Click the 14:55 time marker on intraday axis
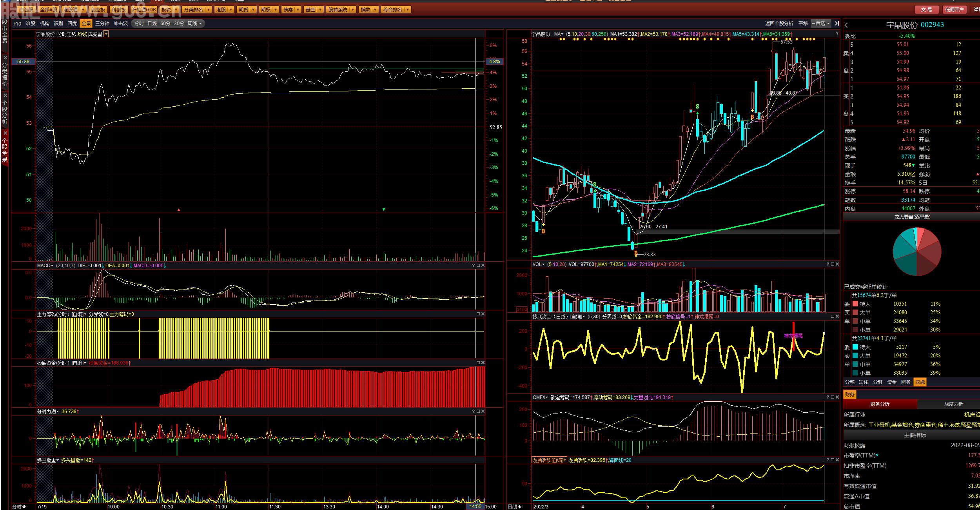Screen dimensions: 980x510 point(475,506)
